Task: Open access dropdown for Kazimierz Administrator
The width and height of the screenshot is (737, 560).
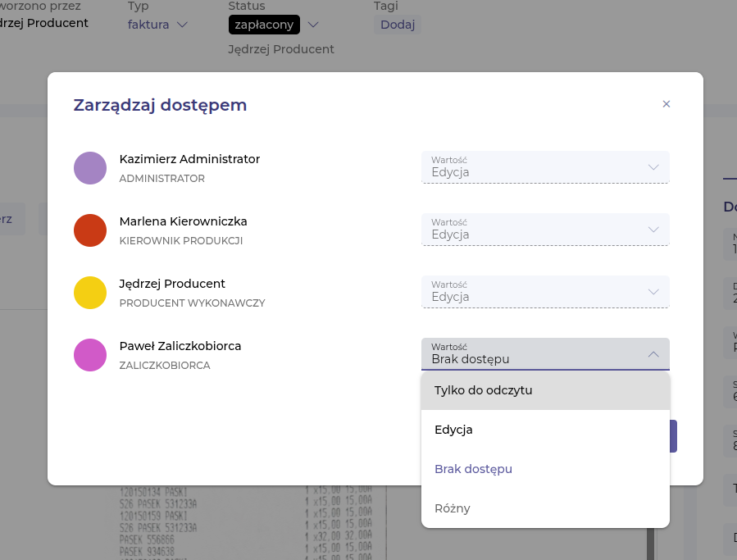Action: click(545, 167)
